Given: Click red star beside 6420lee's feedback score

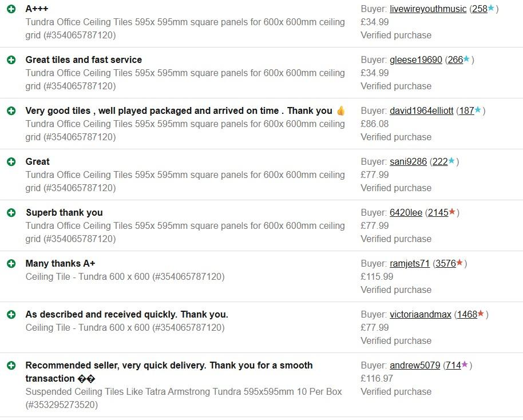Looking at the screenshot, I should (452, 212).
